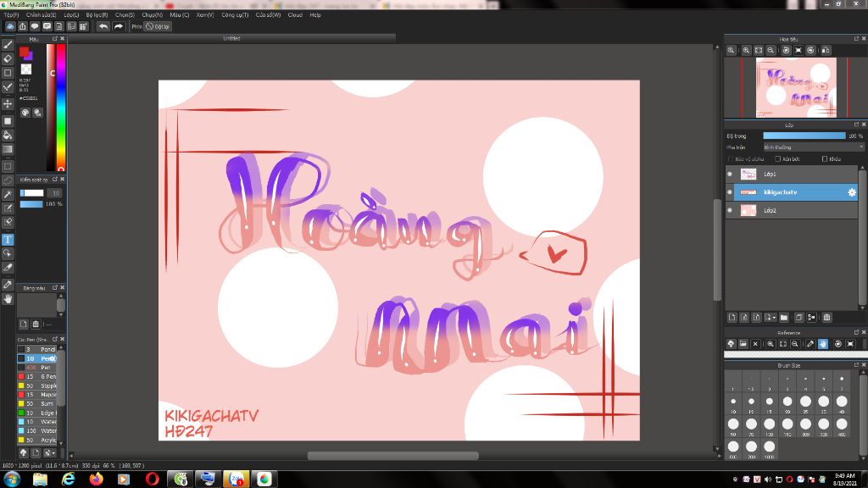Select the G Pen brush

point(39,377)
